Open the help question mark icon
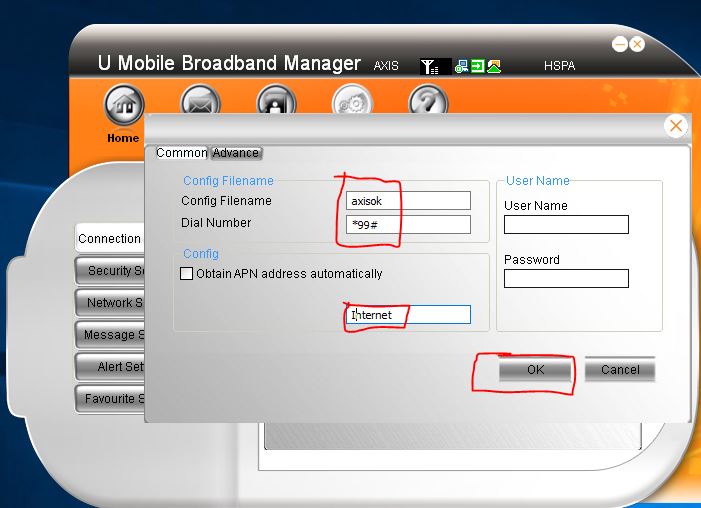701x508 pixels. point(428,99)
